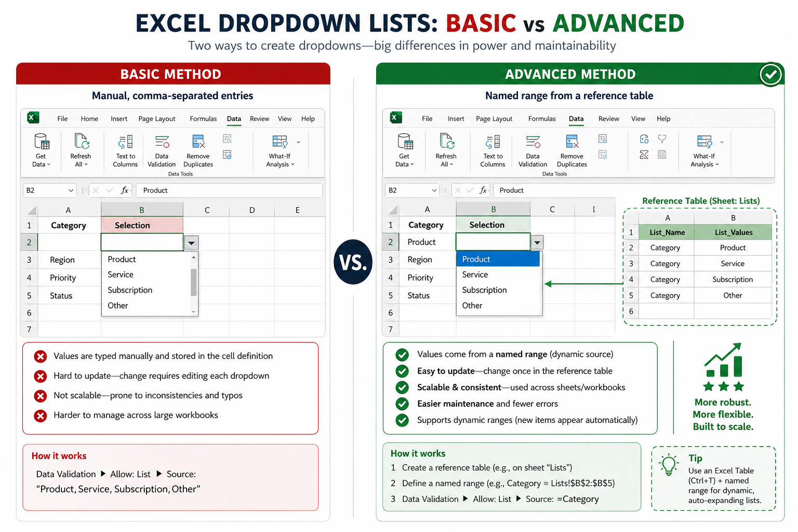Click the formula confirm checkmark, Basic Method
The width and height of the screenshot is (798, 532).
[x=109, y=190]
